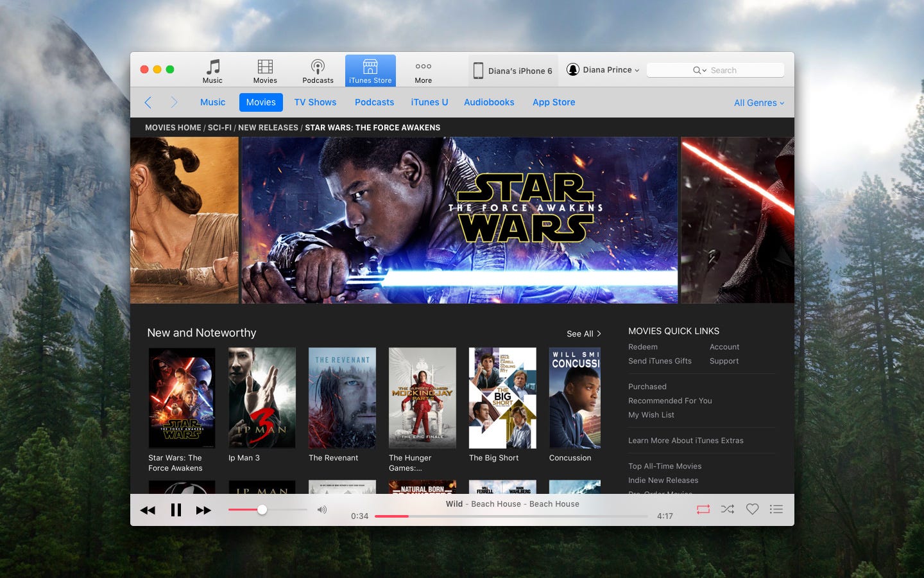Open the Up Next list icon
924x578 pixels.
click(x=776, y=509)
